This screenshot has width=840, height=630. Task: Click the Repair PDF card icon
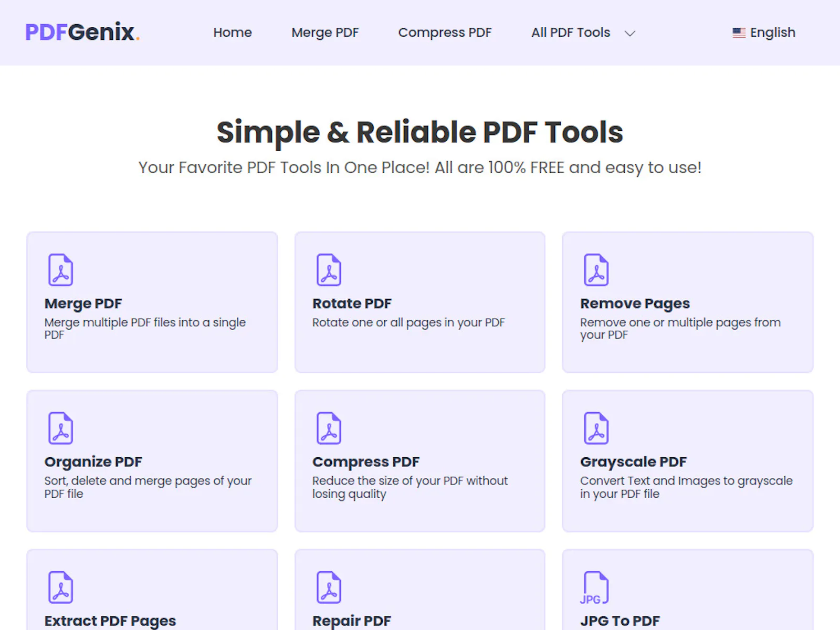click(329, 587)
